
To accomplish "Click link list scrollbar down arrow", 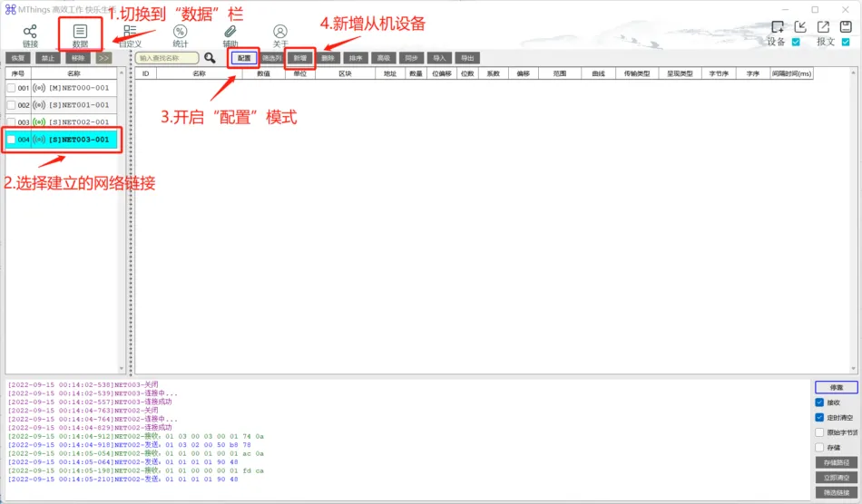I will tap(122, 368).
